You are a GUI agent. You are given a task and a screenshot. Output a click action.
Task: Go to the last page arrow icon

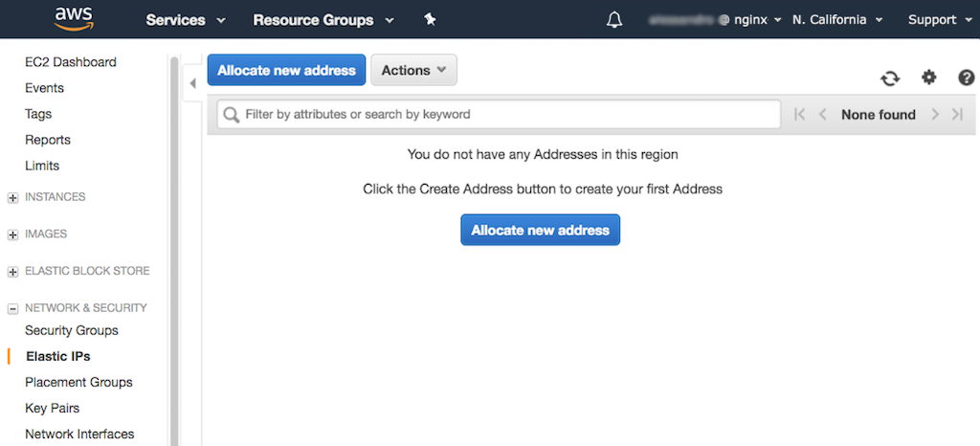click(x=956, y=115)
